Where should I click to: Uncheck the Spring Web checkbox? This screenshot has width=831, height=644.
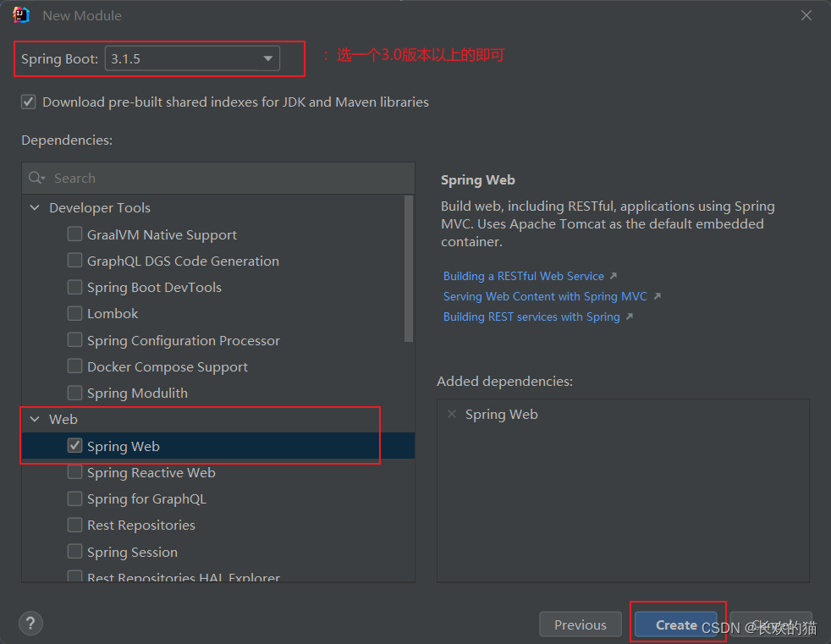point(74,446)
